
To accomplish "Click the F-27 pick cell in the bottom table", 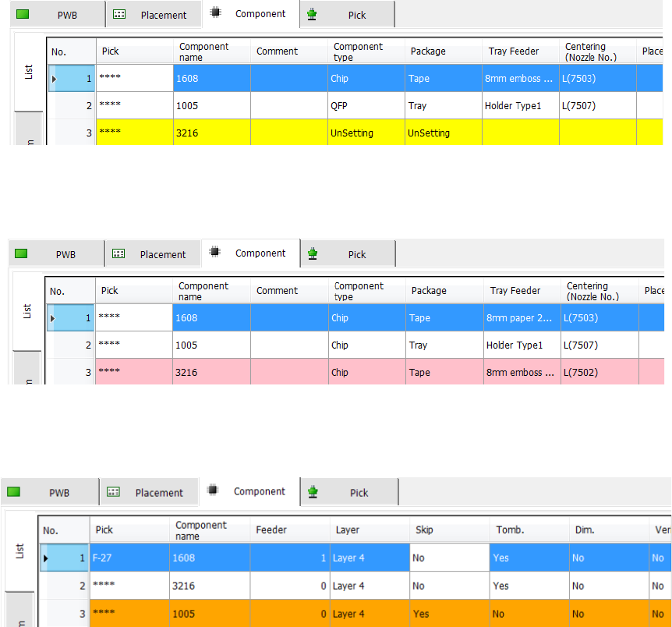I will pyautogui.click(x=129, y=558).
